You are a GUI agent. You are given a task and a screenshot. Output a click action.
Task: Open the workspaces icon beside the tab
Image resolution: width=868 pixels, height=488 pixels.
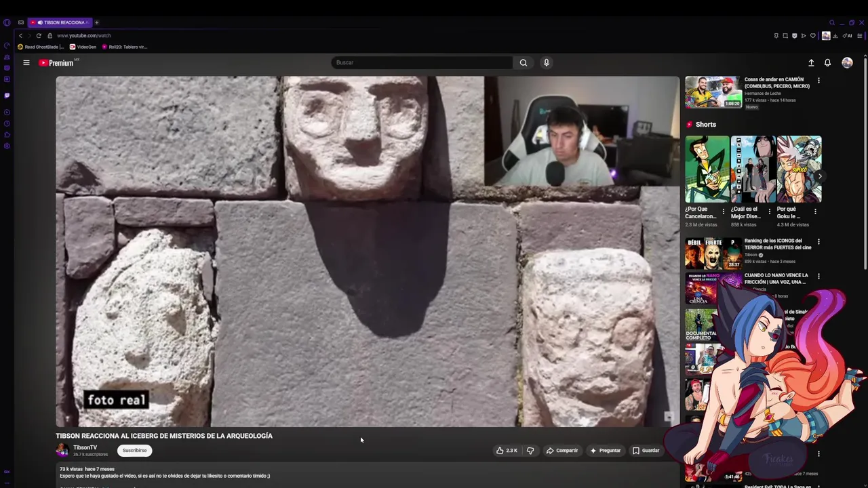tap(21, 22)
